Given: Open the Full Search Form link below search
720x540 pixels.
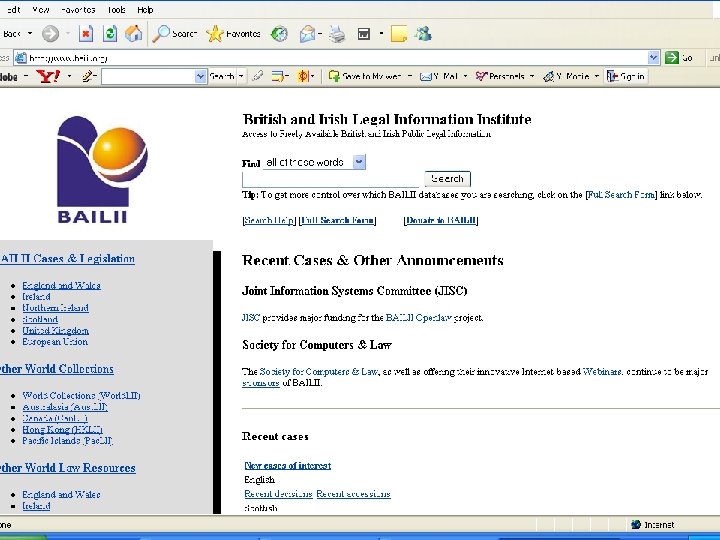Looking at the screenshot, I should tap(338, 220).
